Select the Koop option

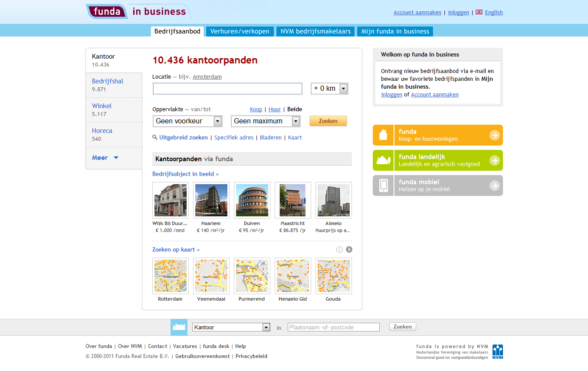[256, 109]
